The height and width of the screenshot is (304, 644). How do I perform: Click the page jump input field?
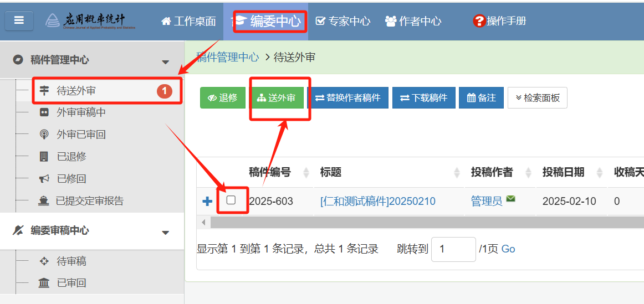453,249
